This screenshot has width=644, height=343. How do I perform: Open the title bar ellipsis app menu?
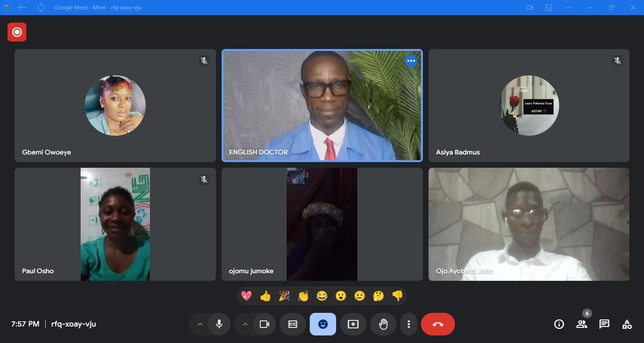point(569,8)
